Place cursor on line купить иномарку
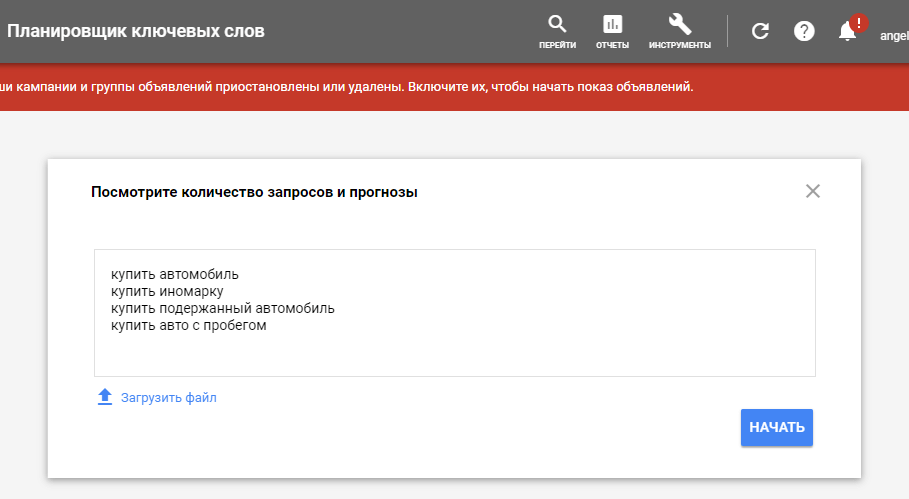Screen dimensions: 909x499 [166, 291]
